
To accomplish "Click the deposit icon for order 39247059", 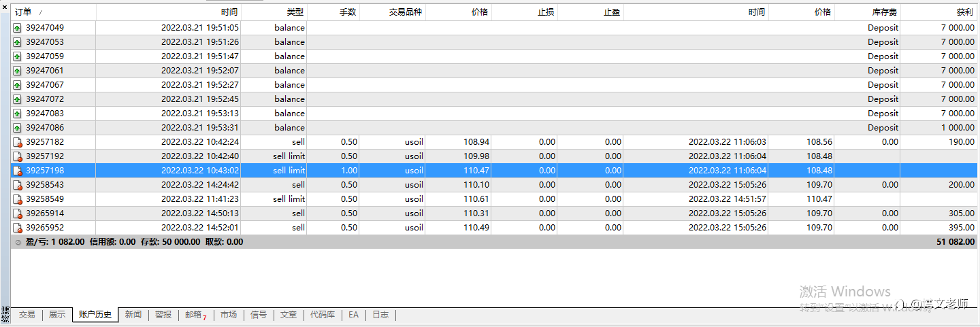I will click(x=17, y=56).
